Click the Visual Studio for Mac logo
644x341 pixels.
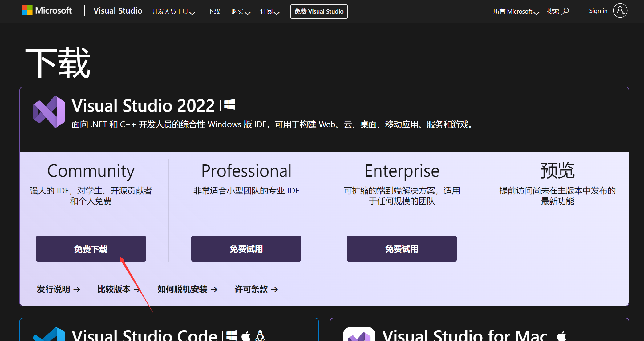coord(359,335)
